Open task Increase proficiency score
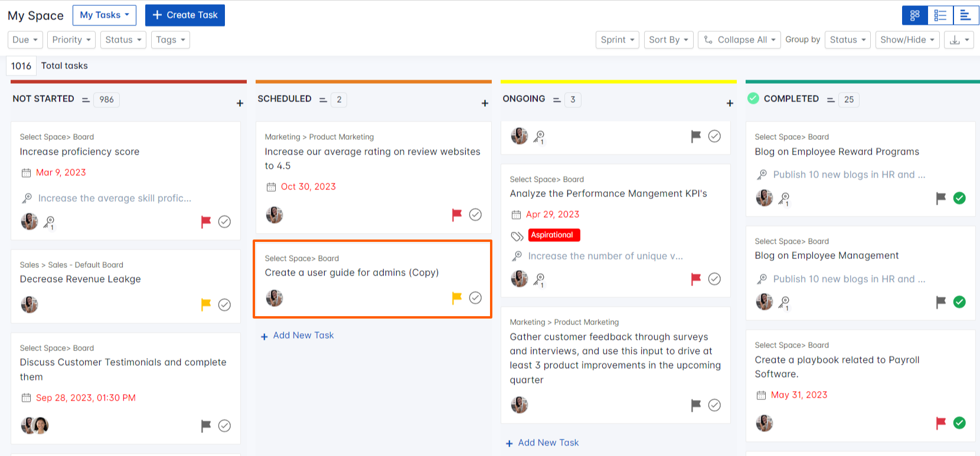This screenshot has width=980, height=456. (x=80, y=152)
